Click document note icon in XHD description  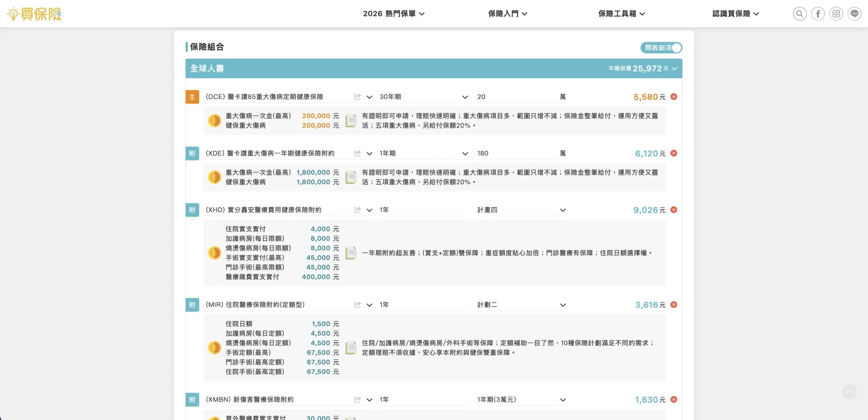coord(351,253)
